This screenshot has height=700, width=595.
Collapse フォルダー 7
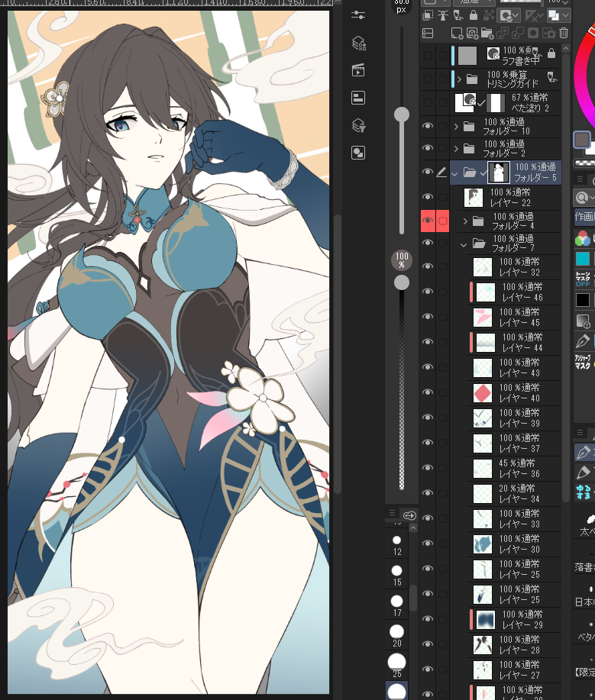pyautogui.click(x=464, y=244)
